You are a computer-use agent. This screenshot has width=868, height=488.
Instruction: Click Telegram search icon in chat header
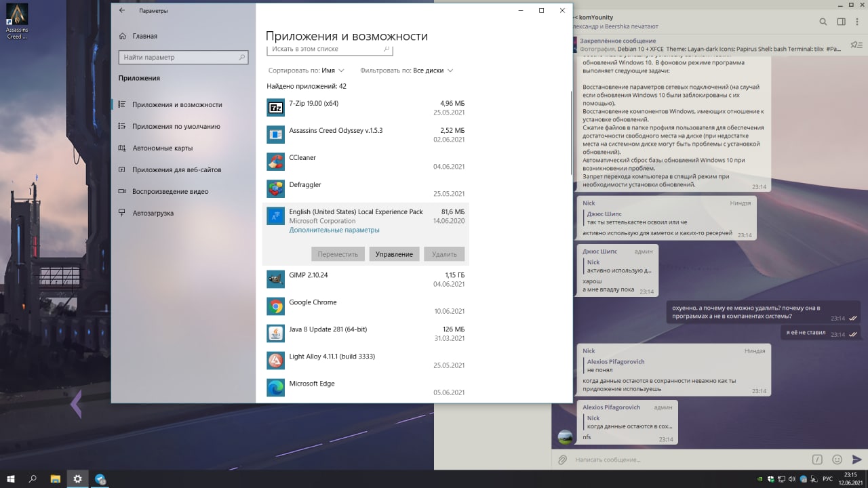(x=823, y=22)
